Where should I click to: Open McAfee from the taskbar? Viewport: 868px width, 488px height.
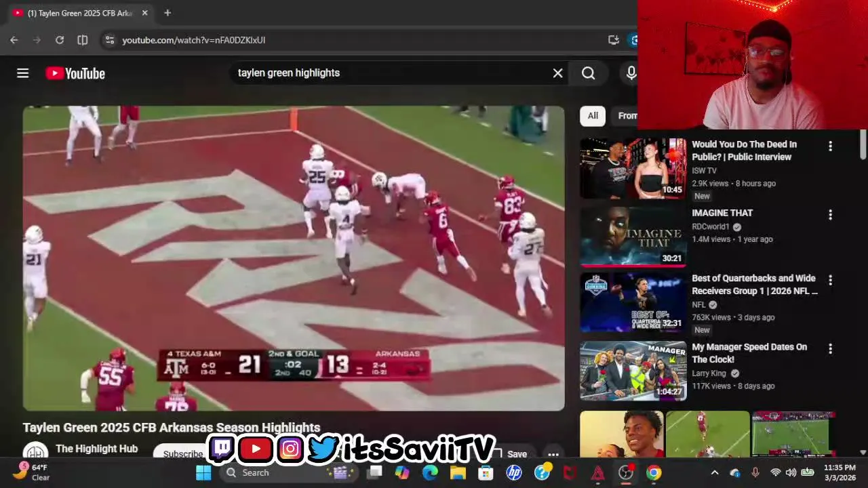click(570, 472)
